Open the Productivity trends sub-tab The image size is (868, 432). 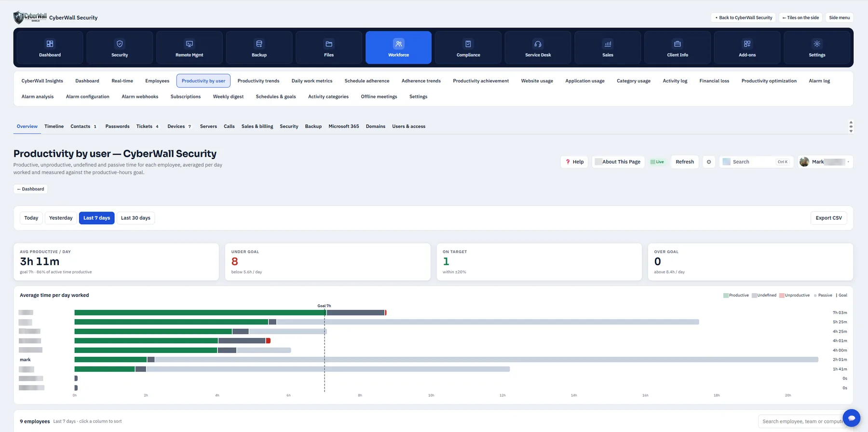pyautogui.click(x=258, y=81)
